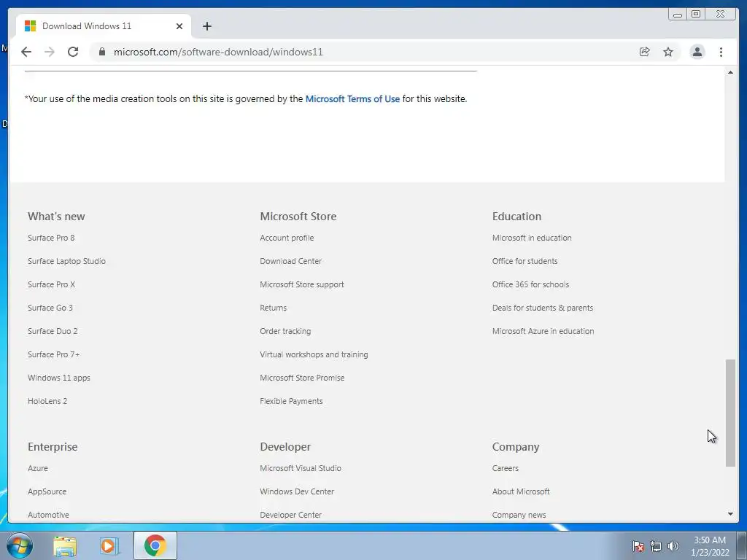Screen dimensions: 747x560
Task: Click the Education footer heading
Action: 517,216
